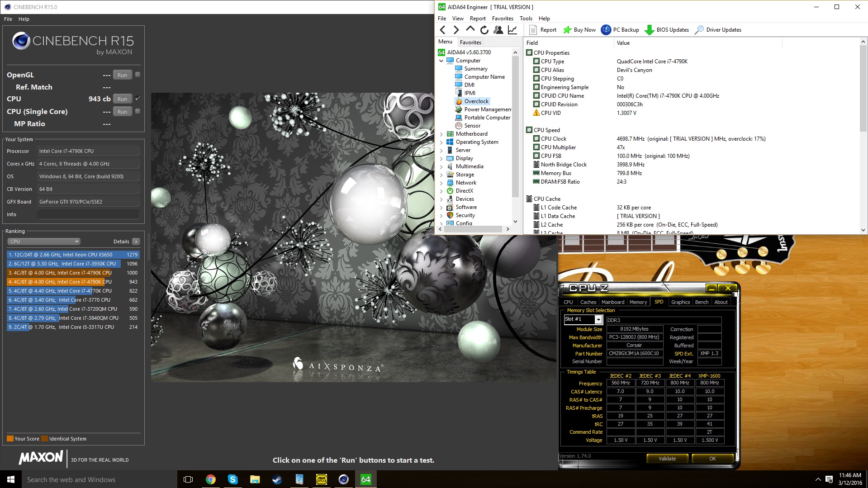Click OK in CPU-Z
Viewport: 868px width, 488px height.
click(x=712, y=459)
